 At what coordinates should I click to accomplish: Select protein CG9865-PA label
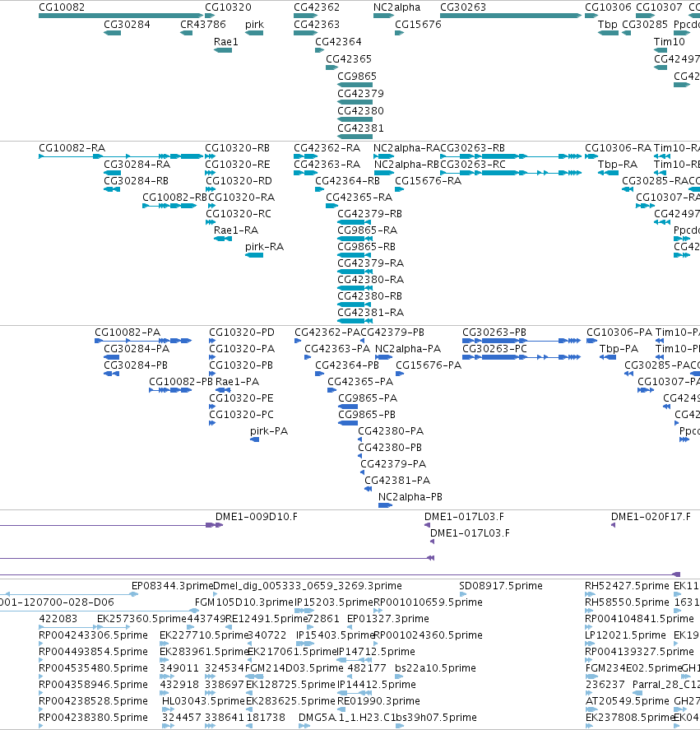[368, 398]
